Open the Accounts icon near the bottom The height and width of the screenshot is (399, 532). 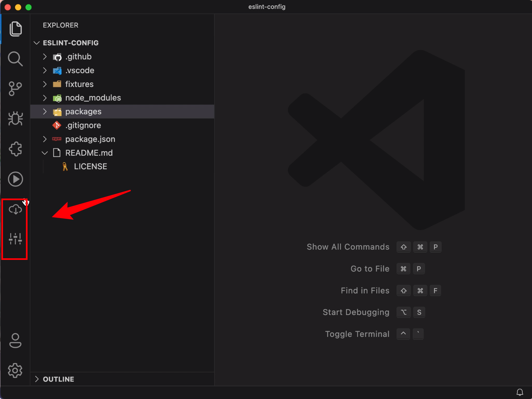[x=15, y=340]
